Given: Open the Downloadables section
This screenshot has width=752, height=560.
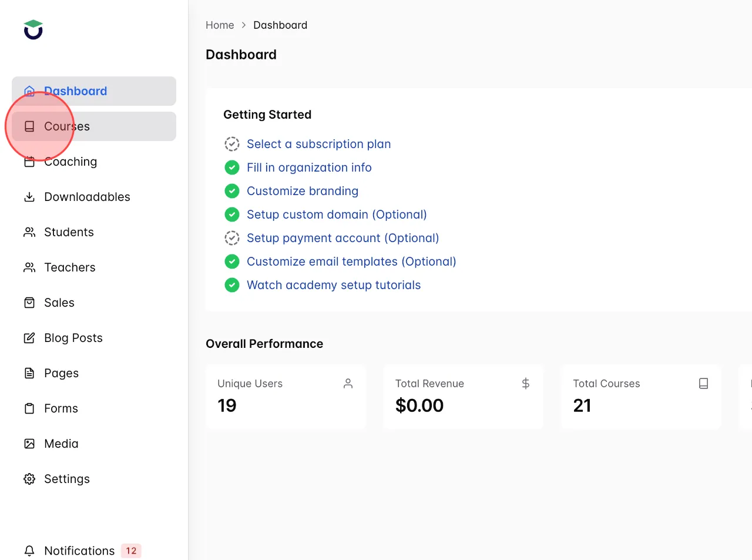Looking at the screenshot, I should [94, 197].
